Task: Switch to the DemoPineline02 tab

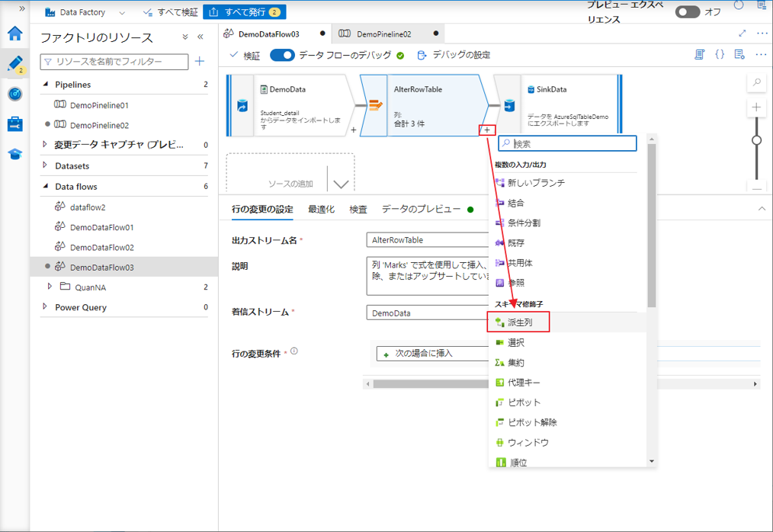Action: coord(388,34)
